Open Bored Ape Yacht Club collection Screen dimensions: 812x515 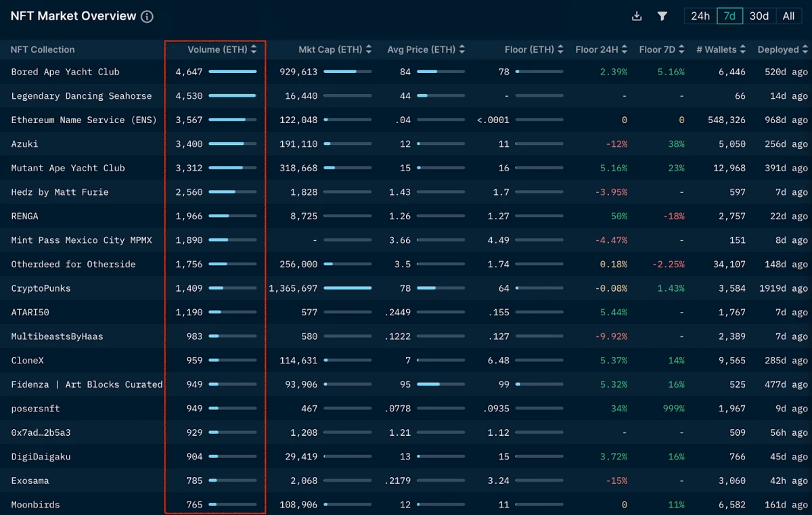[x=65, y=72]
